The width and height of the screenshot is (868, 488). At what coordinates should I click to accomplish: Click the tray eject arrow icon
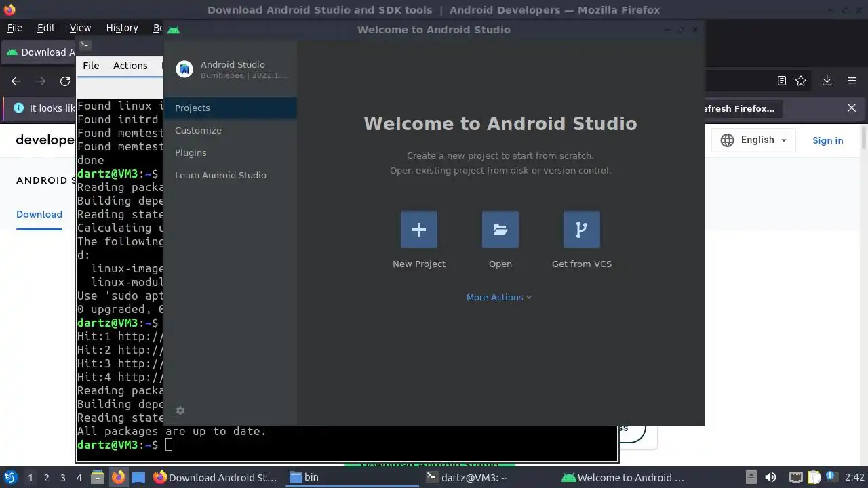point(751,478)
